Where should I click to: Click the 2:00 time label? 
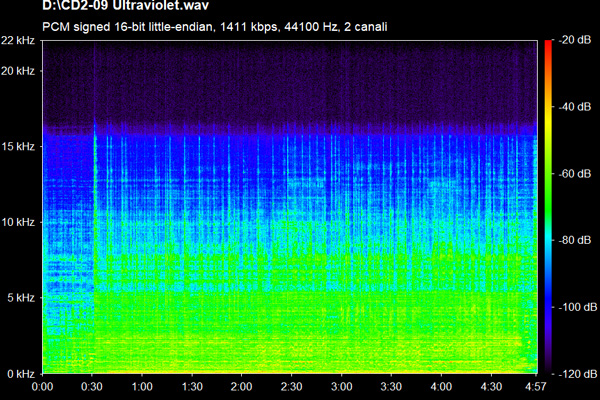coord(241,386)
